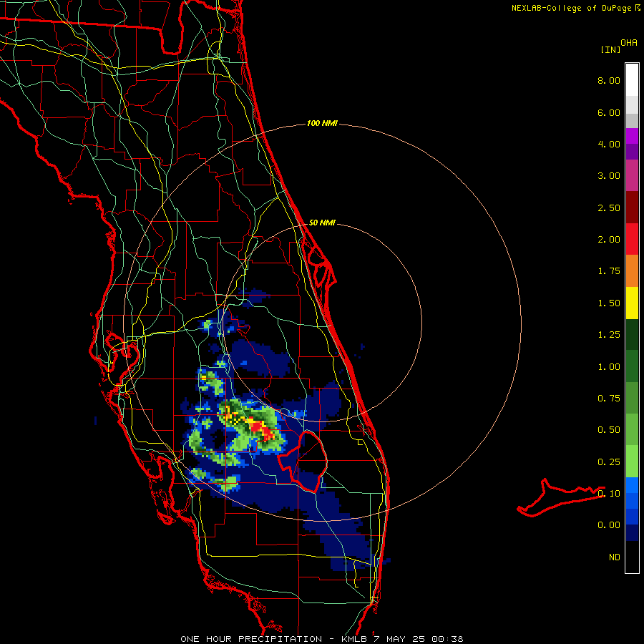Click the 50 NMI range ring label
Image resolution: width=644 pixels, height=644 pixels.
point(322,223)
